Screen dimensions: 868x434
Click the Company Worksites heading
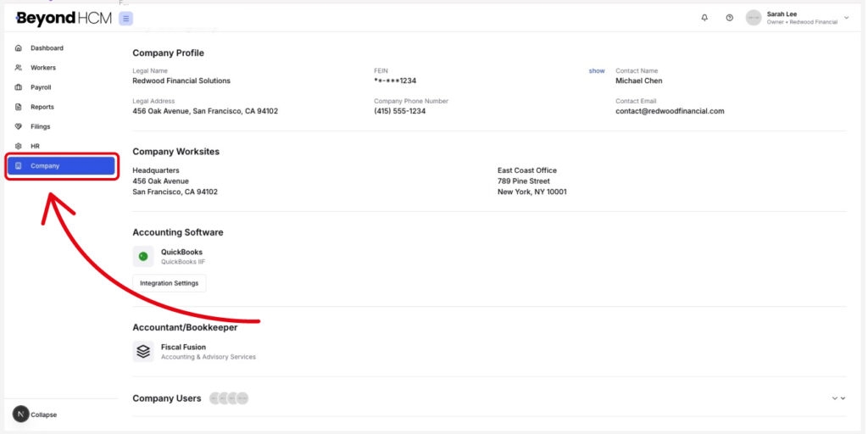[x=176, y=152]
